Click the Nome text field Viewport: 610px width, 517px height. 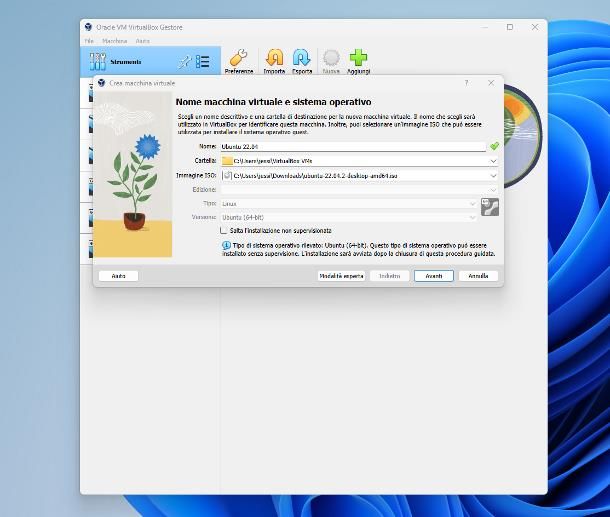point(353,147)
